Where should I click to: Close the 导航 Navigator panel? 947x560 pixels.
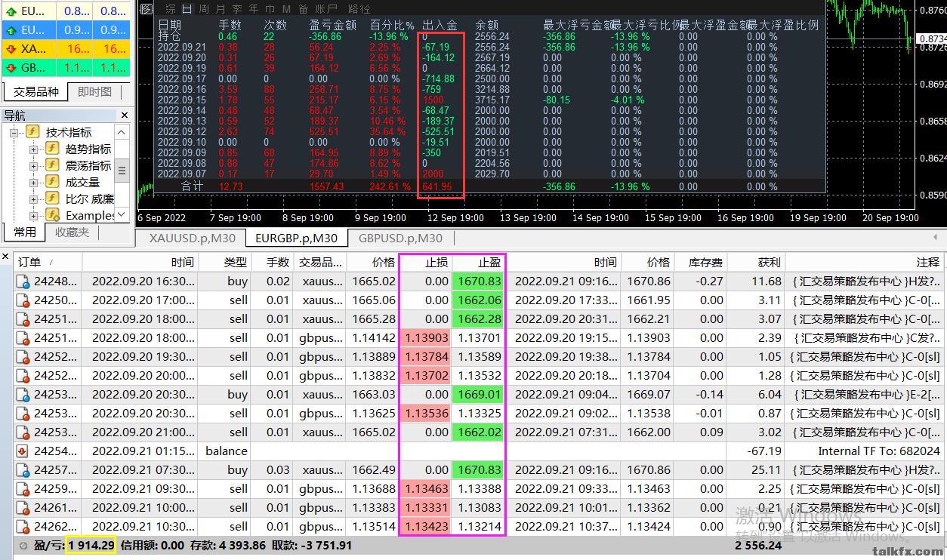[124, 115]
